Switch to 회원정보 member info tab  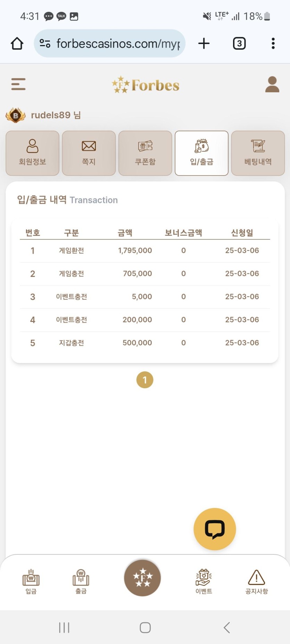click(x=32, y=153)
